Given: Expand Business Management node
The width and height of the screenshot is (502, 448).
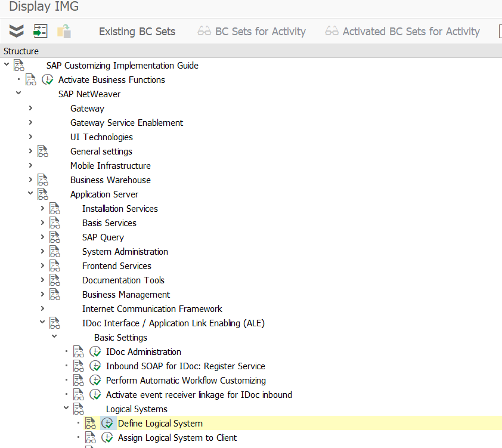Looking at the screenshot, I should (42, 294).
